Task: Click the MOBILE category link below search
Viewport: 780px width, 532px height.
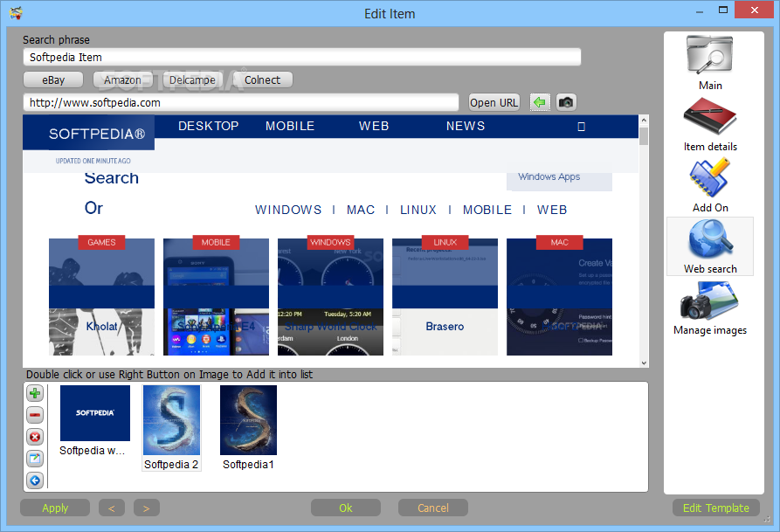Action: [x=487, y=210]
